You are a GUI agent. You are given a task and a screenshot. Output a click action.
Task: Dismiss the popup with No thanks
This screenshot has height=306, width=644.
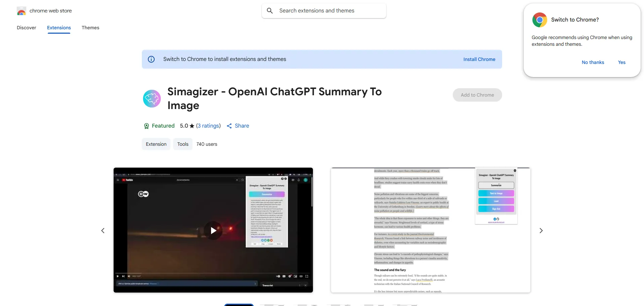pyautogui.click(x=593, y=62)
